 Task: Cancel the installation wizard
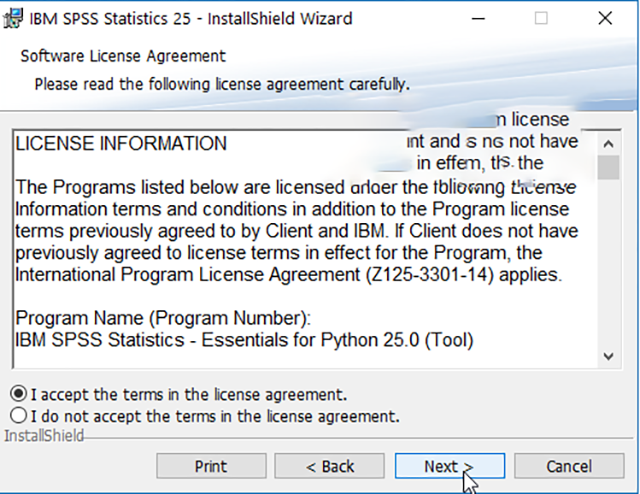point(569,466)
